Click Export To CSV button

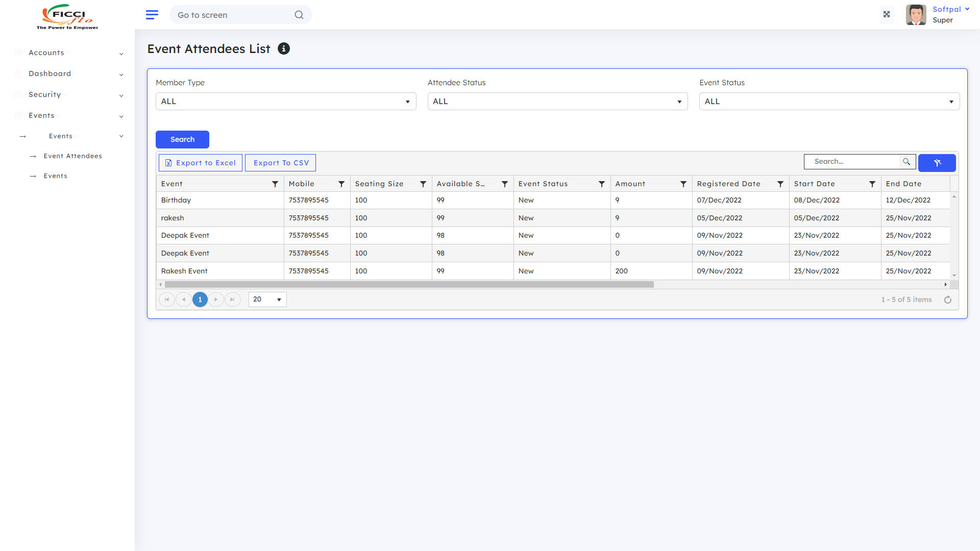(x=280, y=163)
